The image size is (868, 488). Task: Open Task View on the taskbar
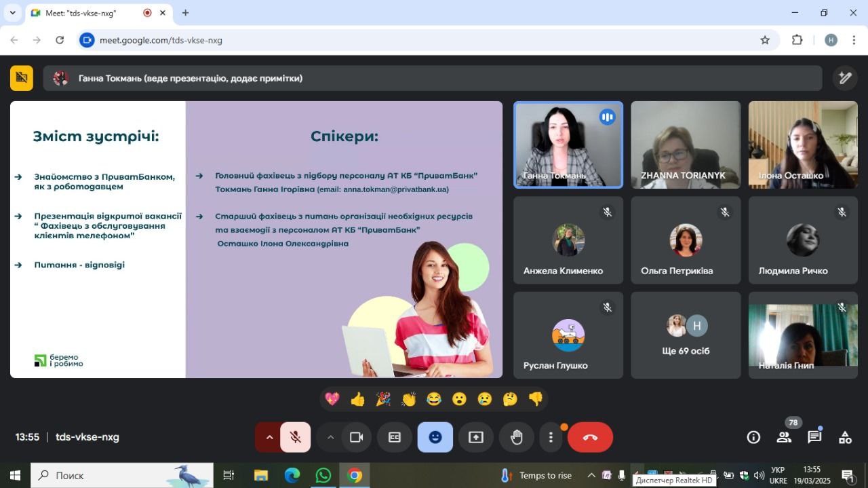click(229, 475)
